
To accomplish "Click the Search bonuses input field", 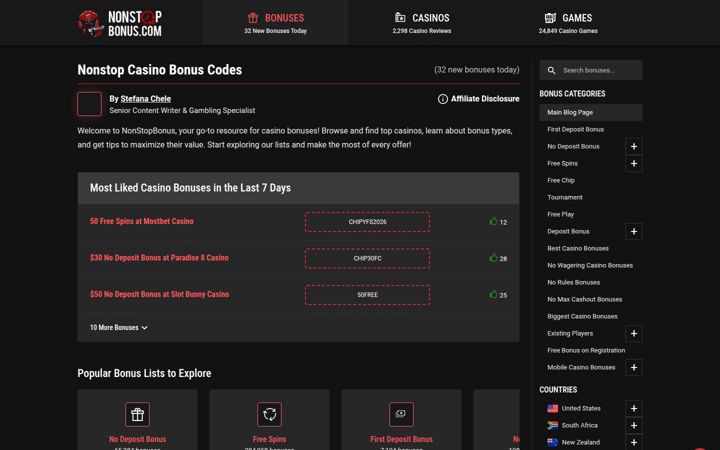I will 591,70.
